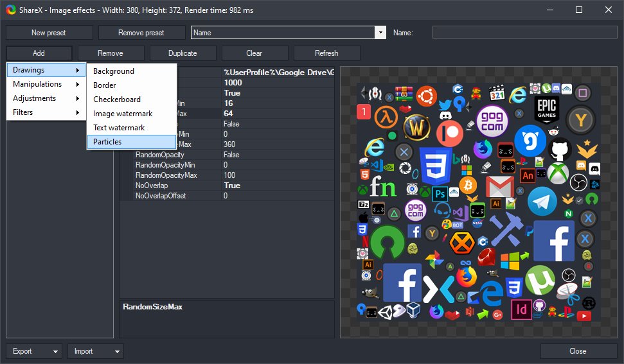Open the Filters submenu
This screenshot has height=364, width=624.
coord(46,112)
